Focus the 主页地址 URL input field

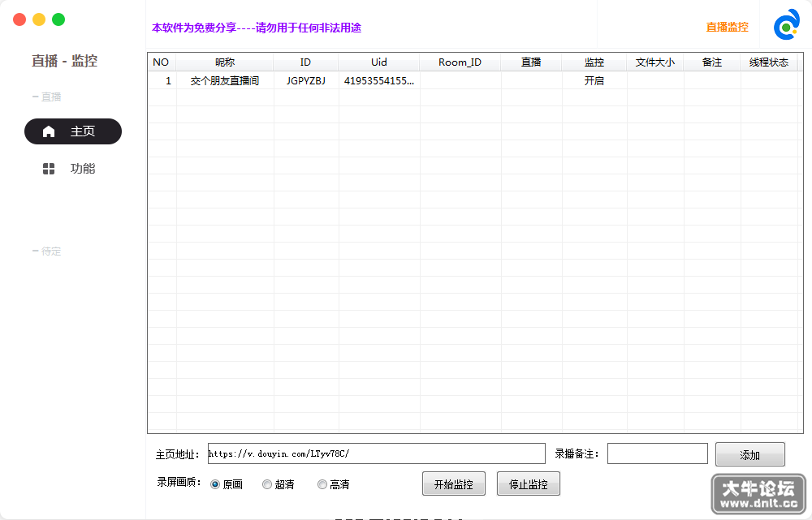(x=377, y=453)
